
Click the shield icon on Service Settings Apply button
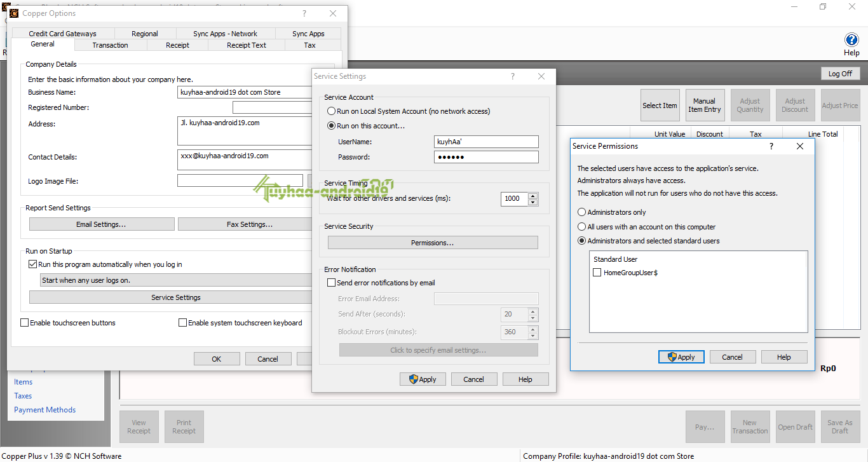[412, 379]
